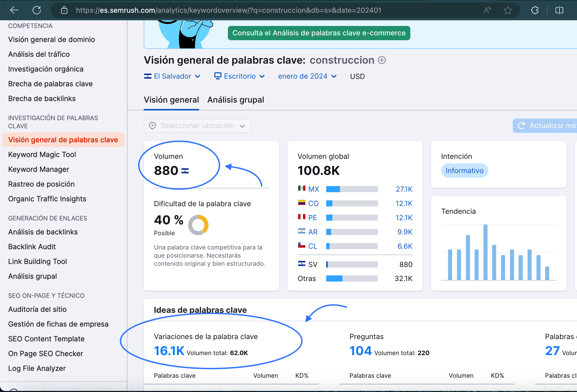Click the CO country link
Viewport: 577px width, 392px height.
pos(313,203)
